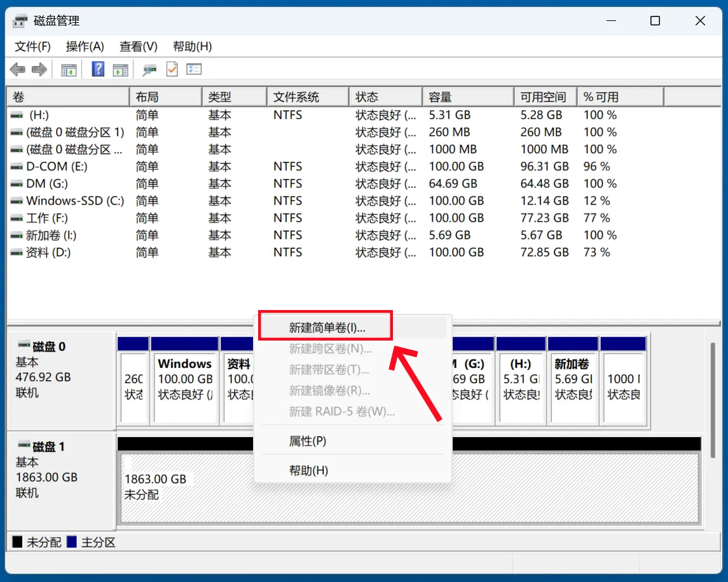Click the Forward arrow toolbar icon
This screenshot has height=582, width=728.
39,70
